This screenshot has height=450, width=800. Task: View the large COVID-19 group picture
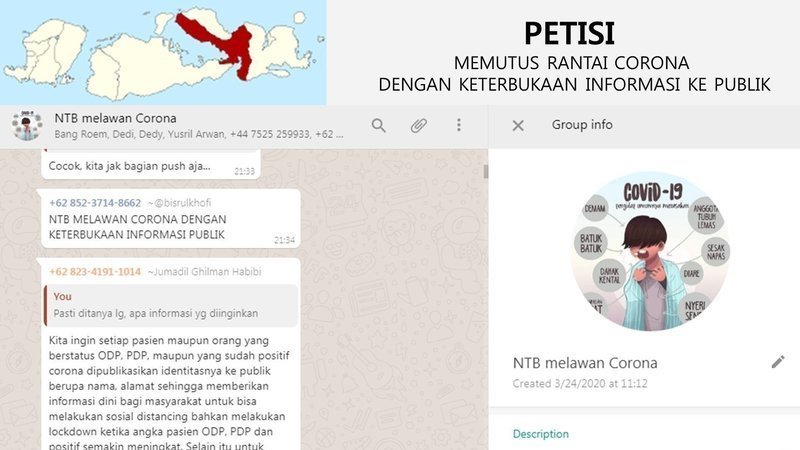click(x=650, y=252)
